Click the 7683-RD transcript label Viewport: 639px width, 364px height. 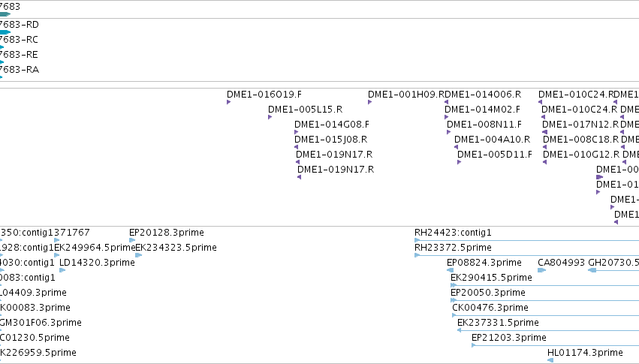(x=20, y=25)
